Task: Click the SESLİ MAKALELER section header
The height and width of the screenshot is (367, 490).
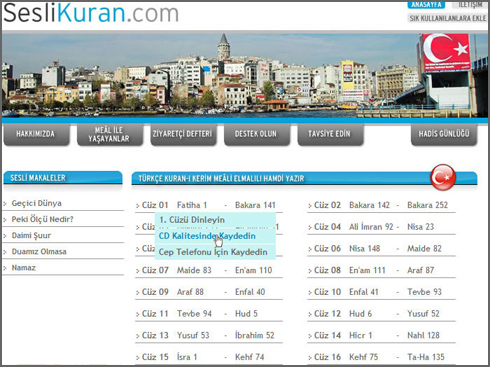Action: 63,178
